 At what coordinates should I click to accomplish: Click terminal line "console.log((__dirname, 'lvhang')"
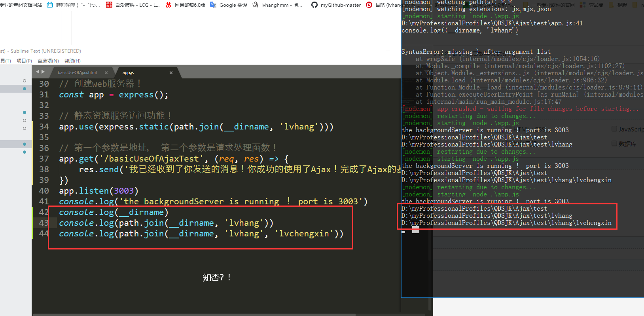tap(460, 30)
